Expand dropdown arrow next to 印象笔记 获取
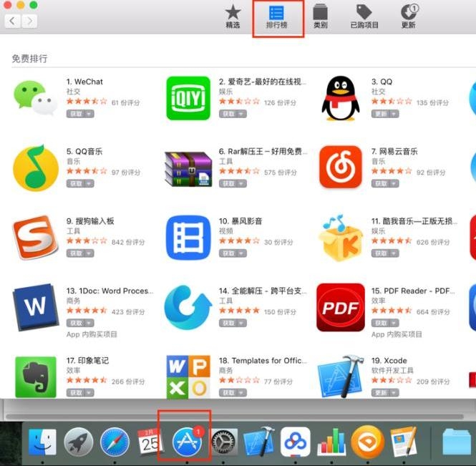Screen dimensions: 476x466 pyautogui.click(x=89, y=393)
